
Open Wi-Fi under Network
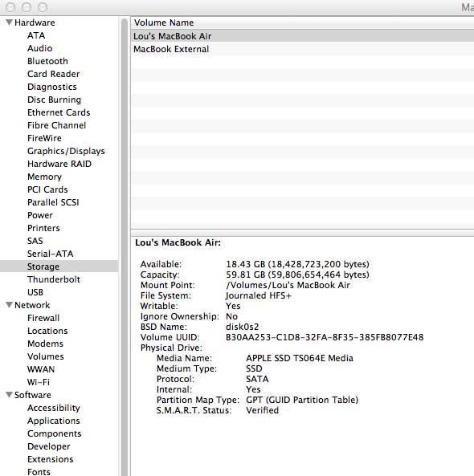(39, 382)
